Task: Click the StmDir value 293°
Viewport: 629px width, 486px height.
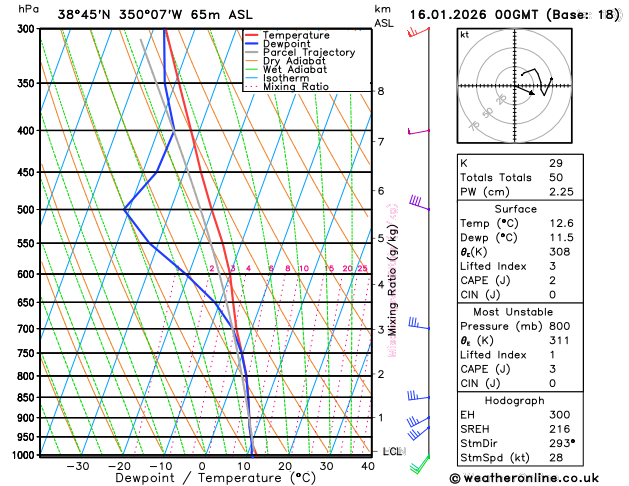Action: pyautogui.click(x=562, y=443)
